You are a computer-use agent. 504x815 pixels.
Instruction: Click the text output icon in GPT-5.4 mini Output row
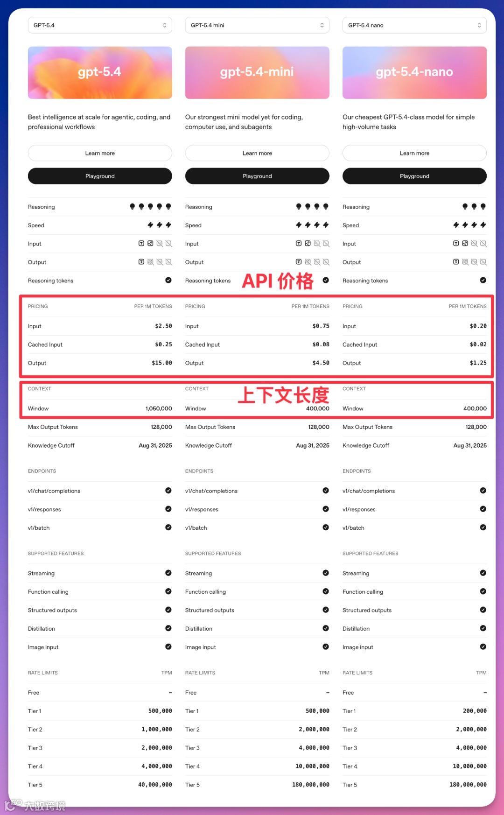[x=299, y=262]
